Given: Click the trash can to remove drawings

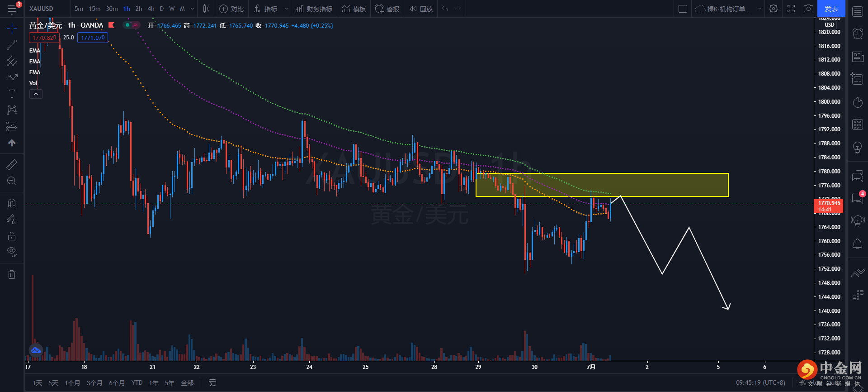Looking at the screenshot, I should point(12,274).
